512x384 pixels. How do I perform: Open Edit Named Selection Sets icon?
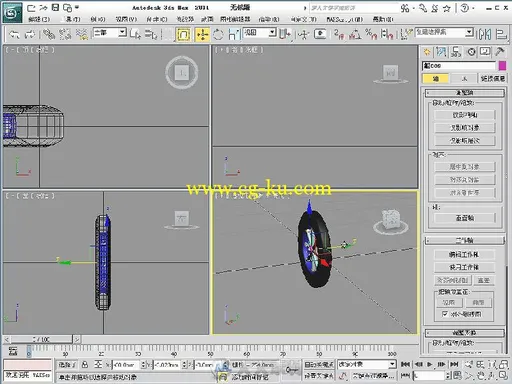406,34
